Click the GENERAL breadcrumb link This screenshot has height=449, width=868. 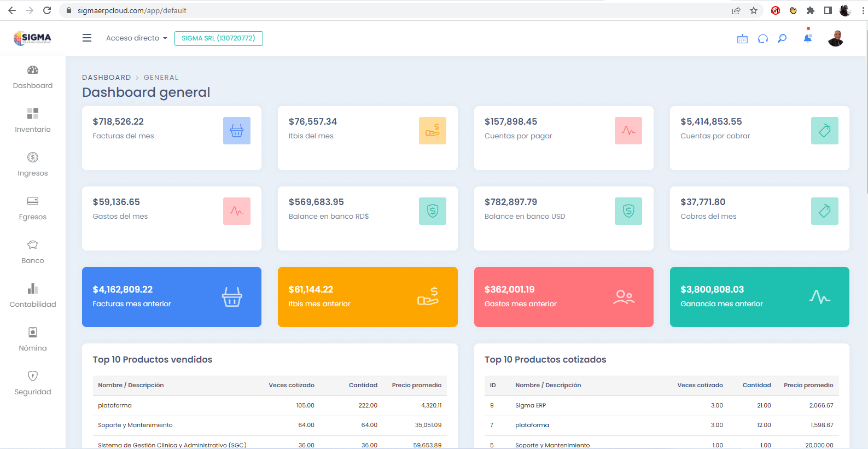(x=161, y=78)
